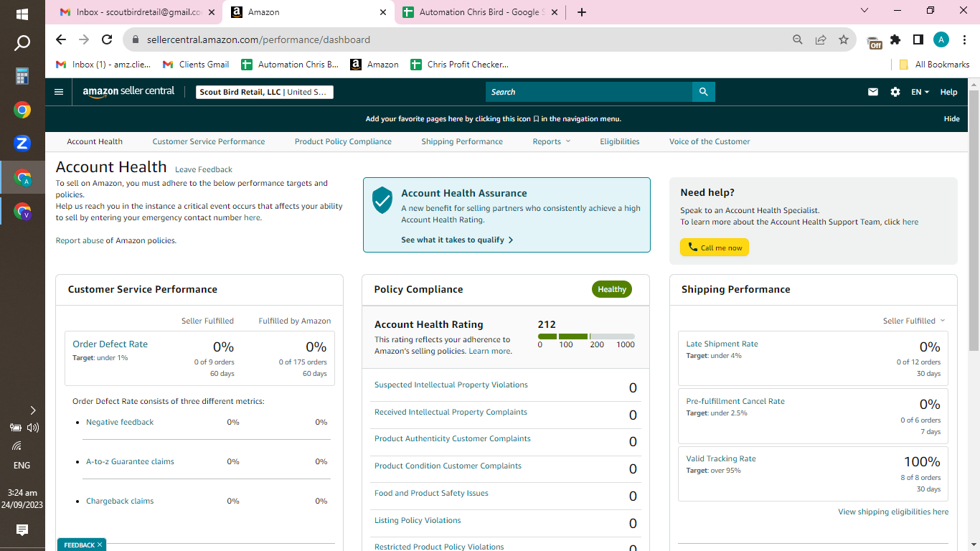Open the Chrome three-dot menu
The image size is (980, 551).
(x=964, y=39)
